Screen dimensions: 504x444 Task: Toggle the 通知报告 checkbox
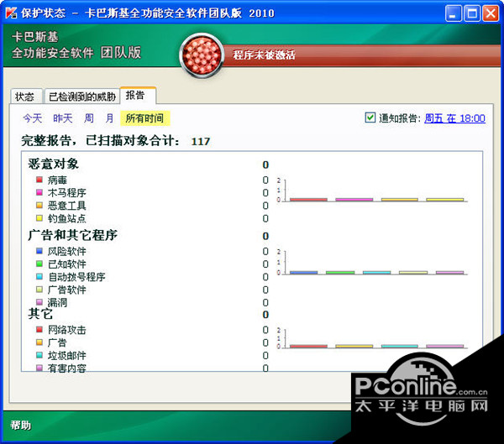[x=370, y=118]
